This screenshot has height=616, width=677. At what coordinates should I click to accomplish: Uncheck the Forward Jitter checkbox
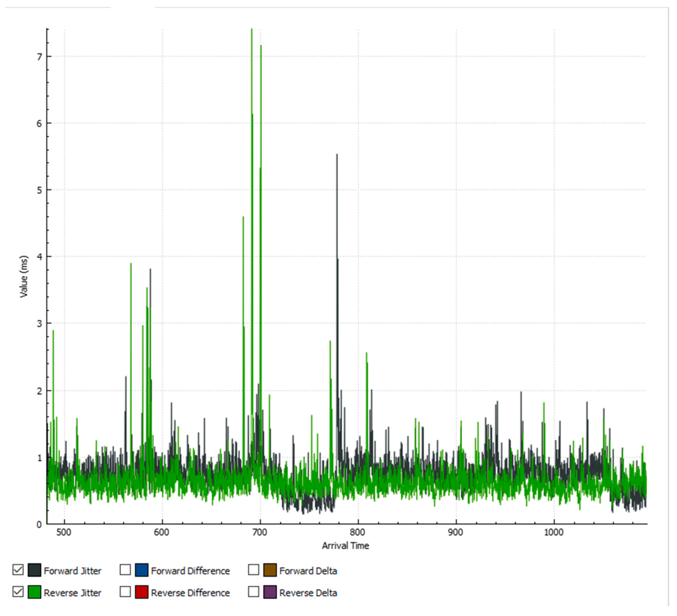tap(18, 570)
